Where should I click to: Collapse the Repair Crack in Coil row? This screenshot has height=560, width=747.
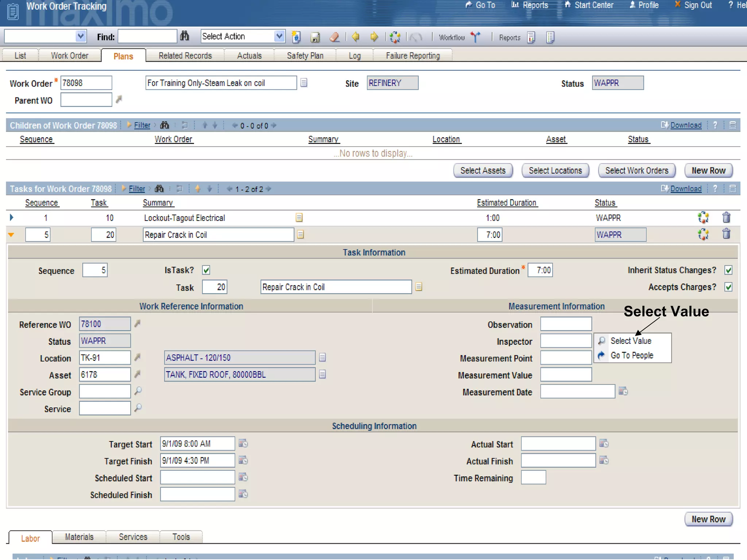(11, 235)
